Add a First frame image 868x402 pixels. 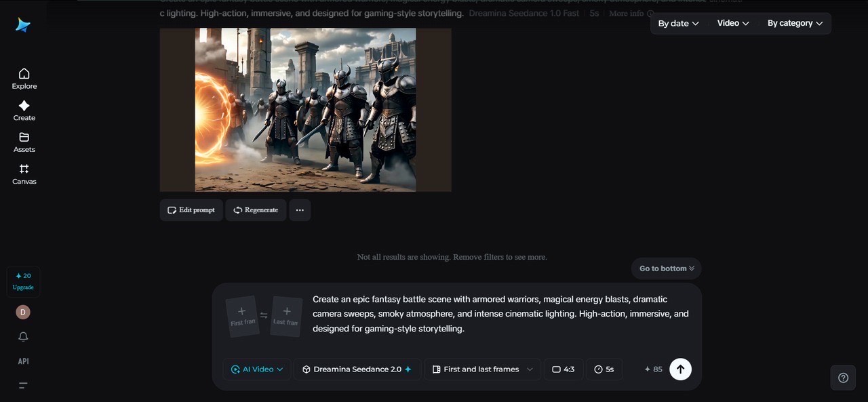(x=242, y=315)
